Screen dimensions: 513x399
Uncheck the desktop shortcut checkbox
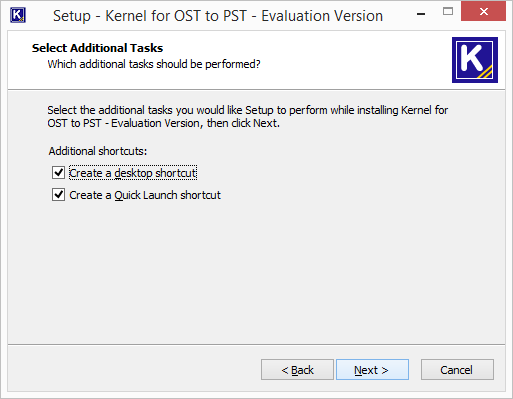point(58,173)
